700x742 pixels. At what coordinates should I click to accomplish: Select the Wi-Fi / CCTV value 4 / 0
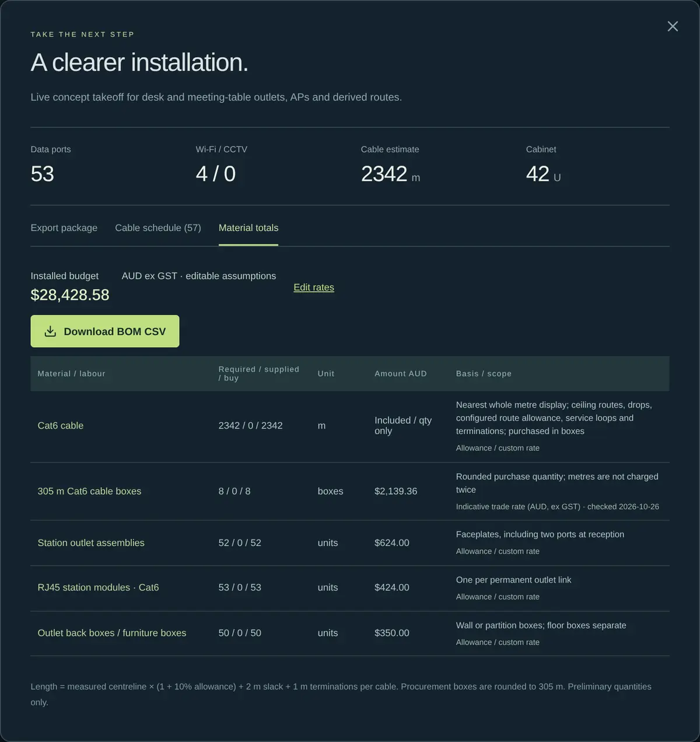216,174
